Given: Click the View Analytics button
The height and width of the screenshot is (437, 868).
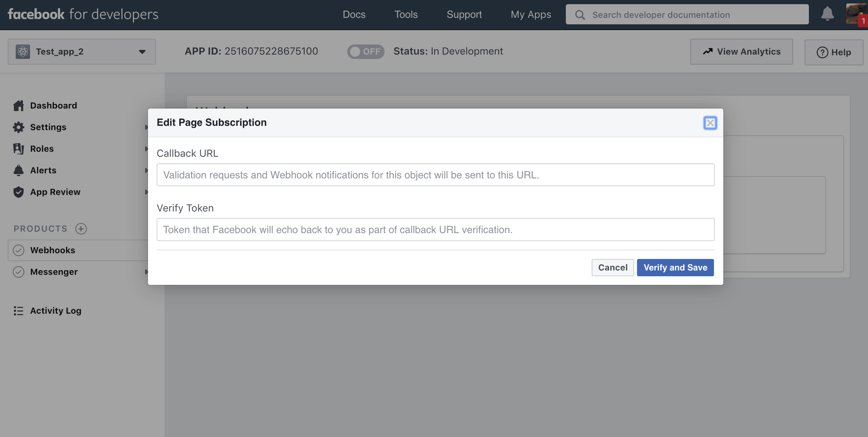Looking at the screenshot, I should click(741, 51).
